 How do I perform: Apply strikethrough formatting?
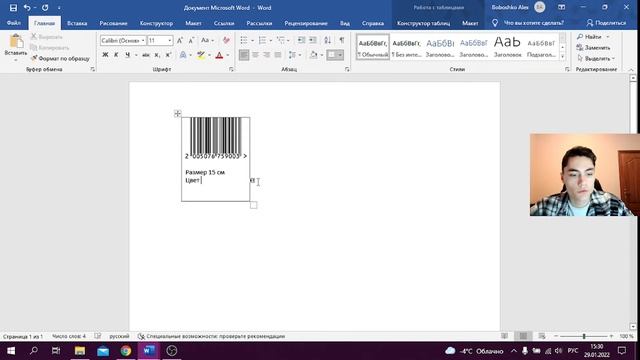pyautogui.click(x=145, y=55)
